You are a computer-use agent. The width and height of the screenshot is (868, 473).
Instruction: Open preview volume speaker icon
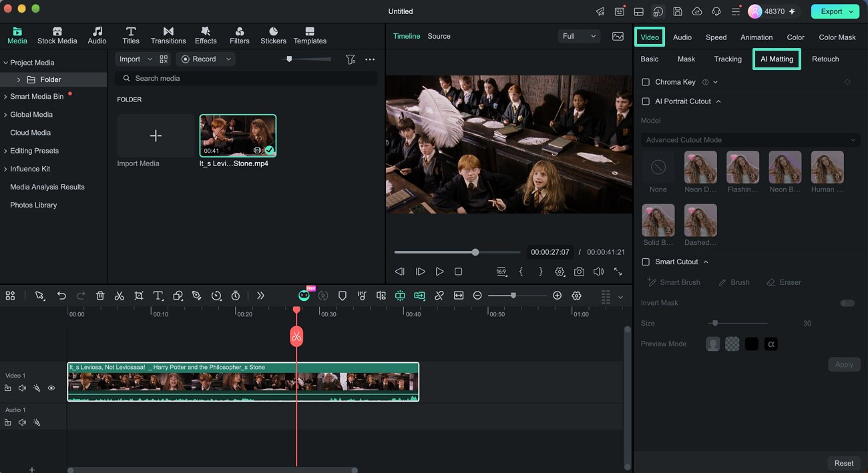598,272
